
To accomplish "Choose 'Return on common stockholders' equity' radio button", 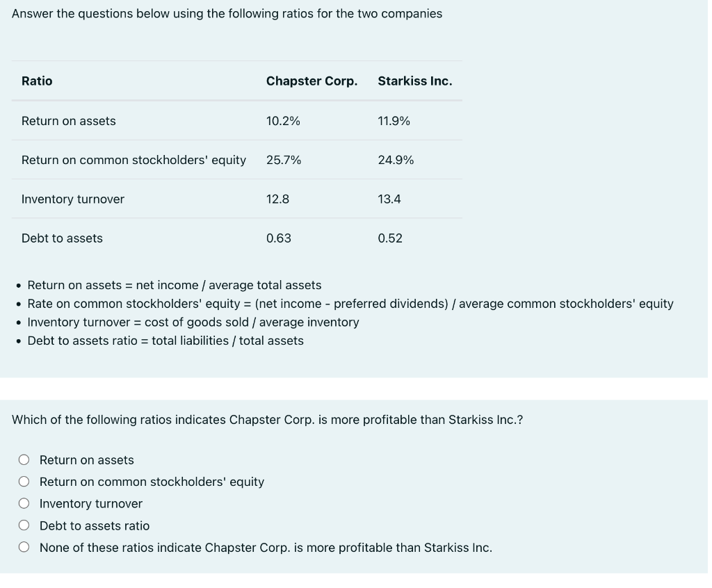I will (x=24, y=481).
